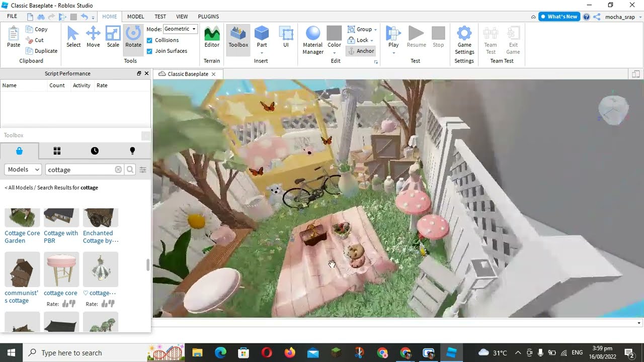This screenshot has height=362, width=644.
Task: Open the Terrain Editor
Action: 212,37
